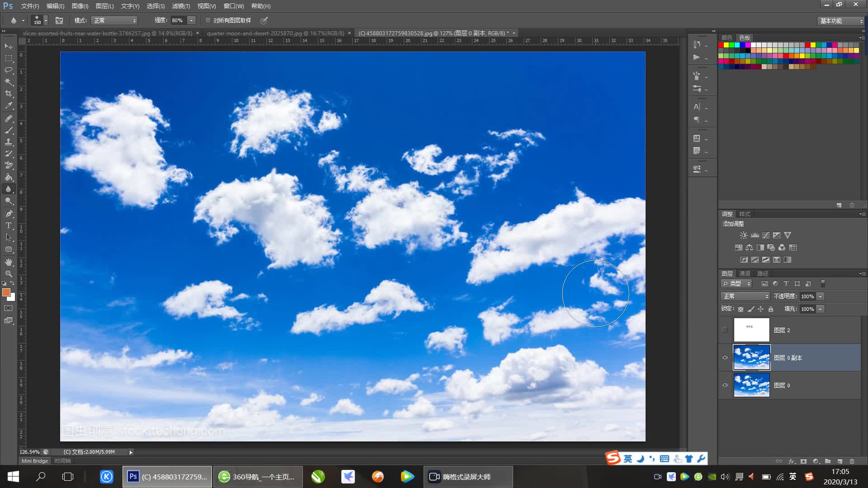Viewport: 868px width, 488px height.
Task: Open the 滤镜(T) menu
Action: coord(181,6)
